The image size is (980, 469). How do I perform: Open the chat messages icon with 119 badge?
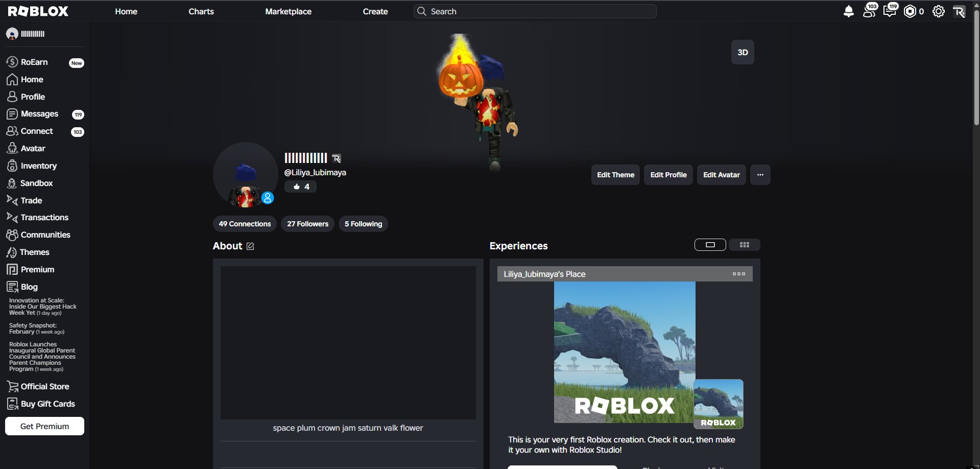tap(890, 10)
